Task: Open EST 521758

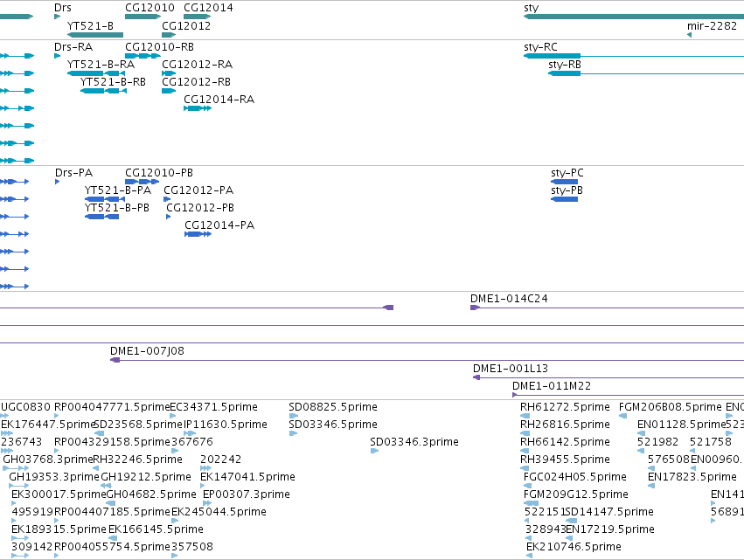Action: click(x=710, y=442)
